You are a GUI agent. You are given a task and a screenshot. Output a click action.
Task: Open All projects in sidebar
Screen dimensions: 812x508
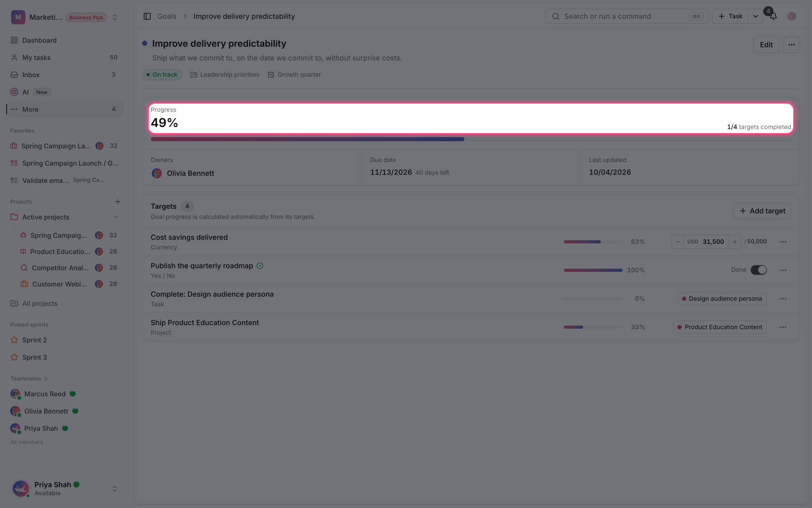(65, 303)
